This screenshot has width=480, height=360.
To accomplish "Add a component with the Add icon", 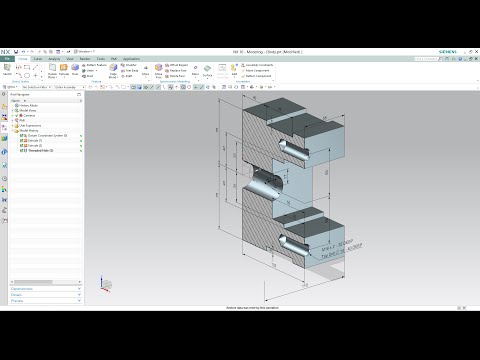I will [x=234, y=70].
